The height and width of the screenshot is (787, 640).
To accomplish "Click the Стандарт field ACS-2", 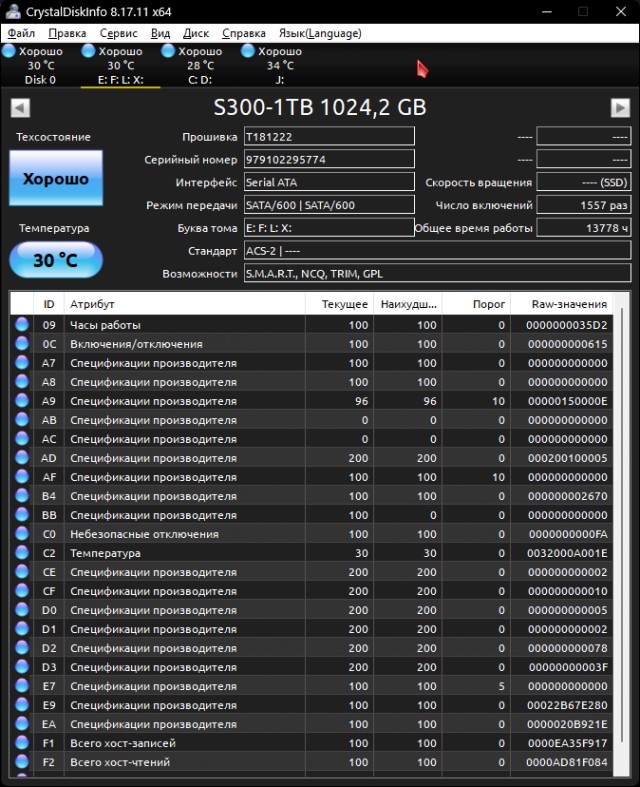I will [437, 250].
